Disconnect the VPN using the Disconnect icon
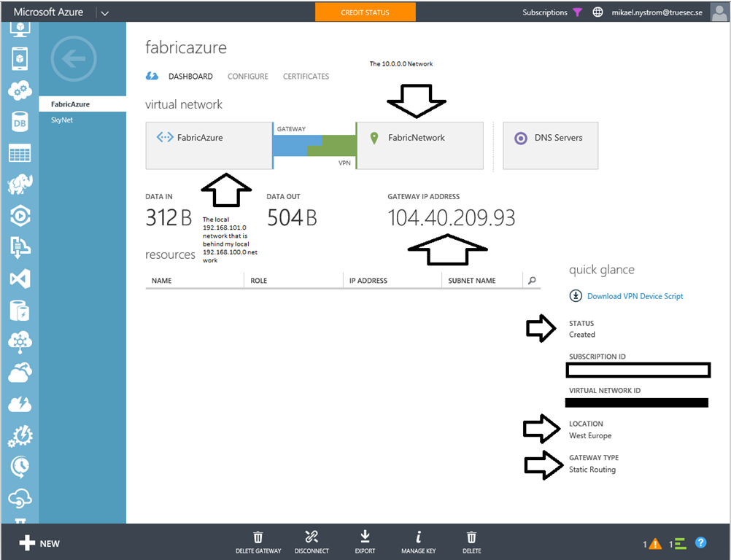 (312, 537)
